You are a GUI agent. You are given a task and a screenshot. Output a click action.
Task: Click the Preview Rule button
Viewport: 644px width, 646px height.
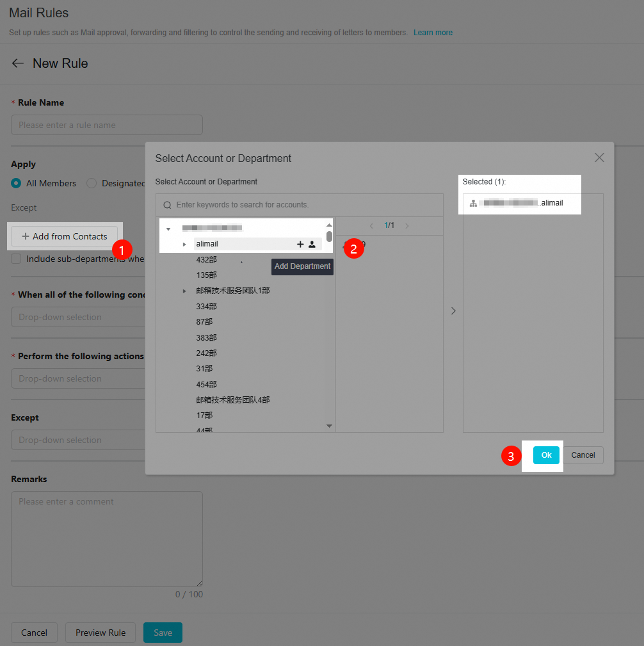(x=101, y=633)
